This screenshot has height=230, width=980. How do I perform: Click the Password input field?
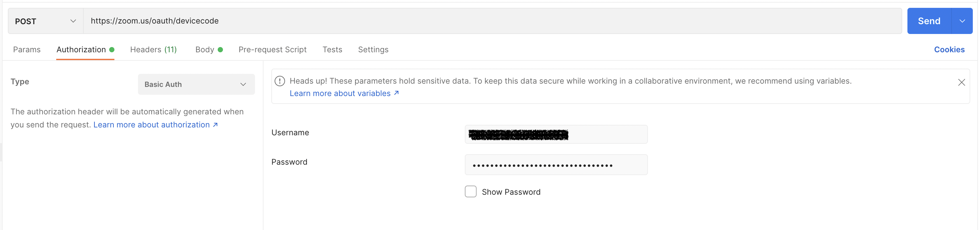[x=555, y=164]
